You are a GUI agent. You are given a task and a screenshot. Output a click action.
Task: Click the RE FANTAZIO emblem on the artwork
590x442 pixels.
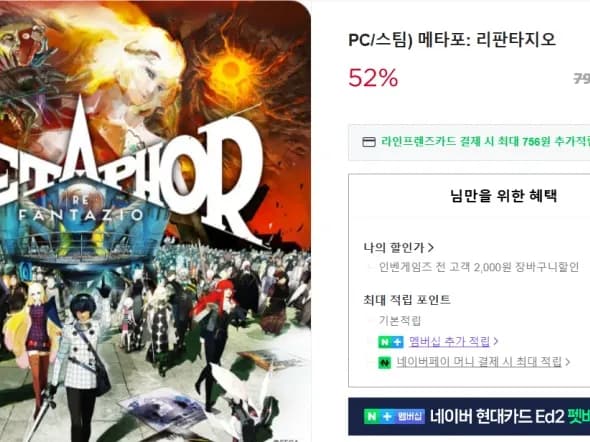tap(81, 208)
